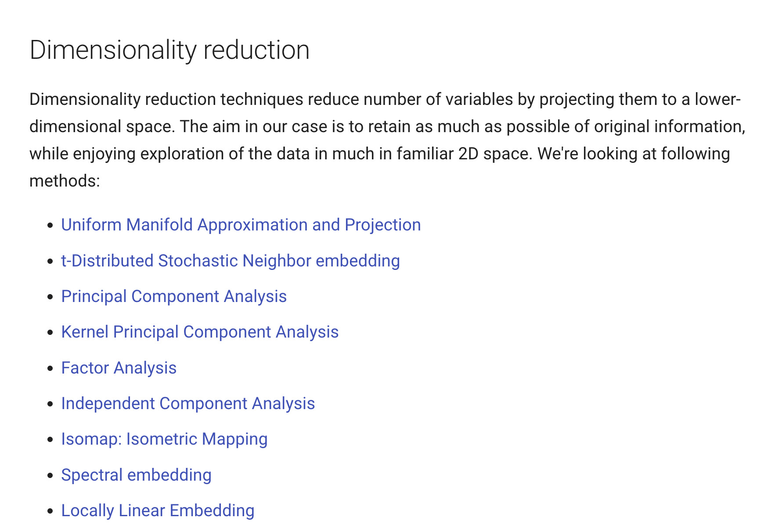764x532 pixels.
Task: Select the Isomap: Isometric Mapping link
Action: point(164,439)
